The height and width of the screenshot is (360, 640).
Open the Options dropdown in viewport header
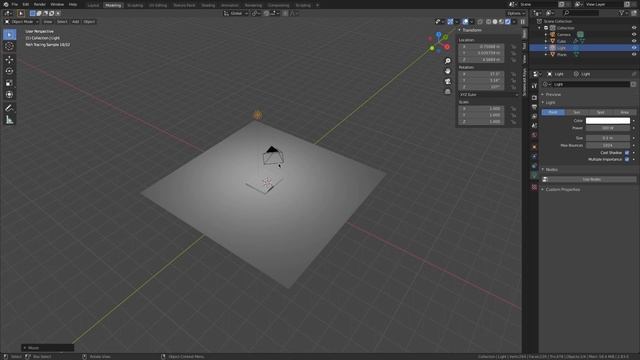click(x=516, y=13)
